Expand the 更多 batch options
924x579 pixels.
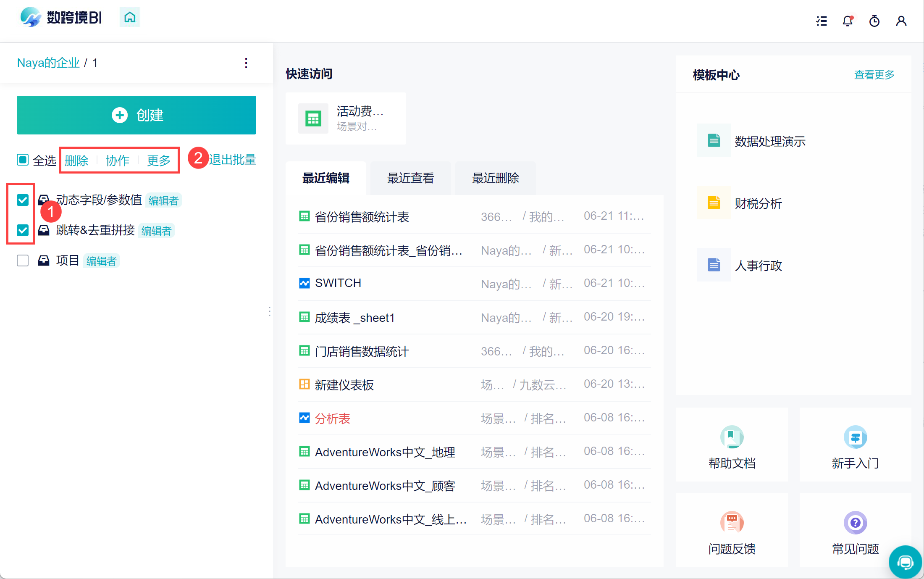pyautogui.click(x=158, y=160)
